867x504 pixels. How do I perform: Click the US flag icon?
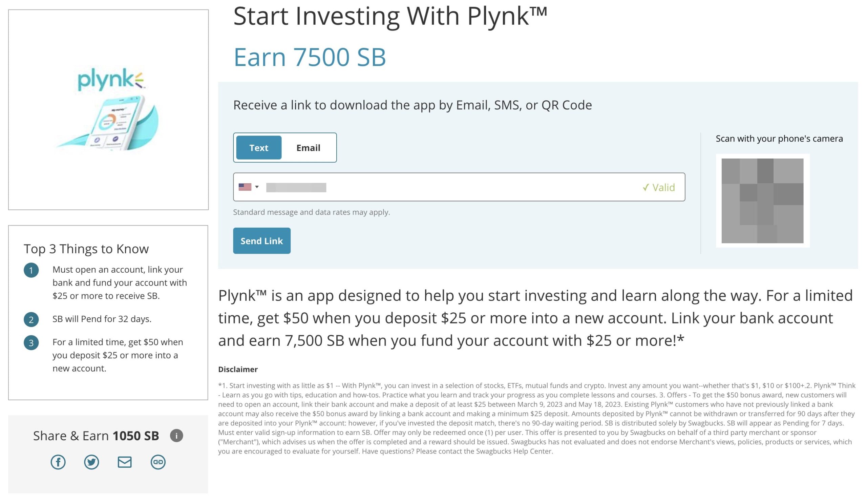[246, 187]
